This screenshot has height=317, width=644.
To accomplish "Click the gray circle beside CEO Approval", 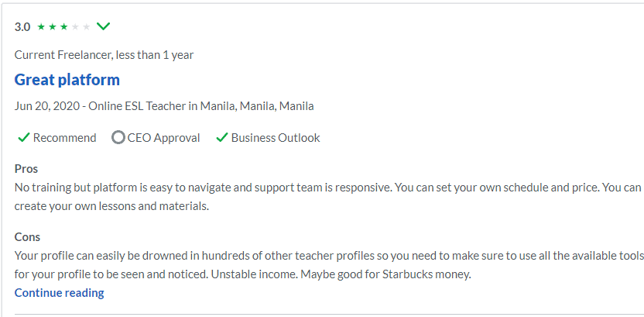I will pos(118,138).
